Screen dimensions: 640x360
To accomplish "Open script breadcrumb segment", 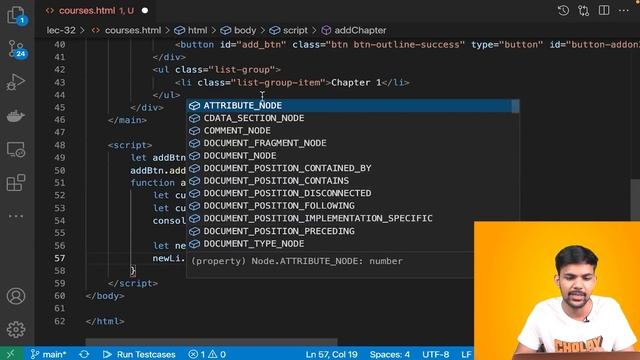I will pos(289,30).
